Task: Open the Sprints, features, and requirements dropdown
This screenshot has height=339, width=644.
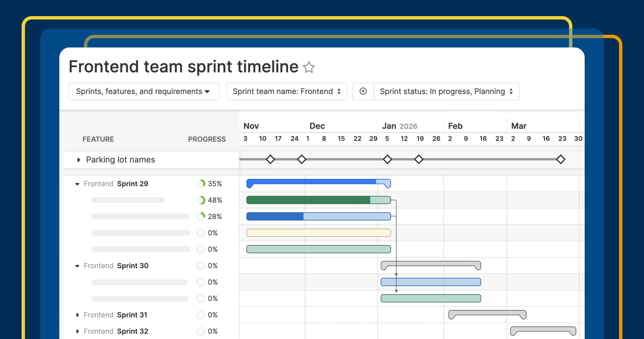Action: (x=144, y=91)
